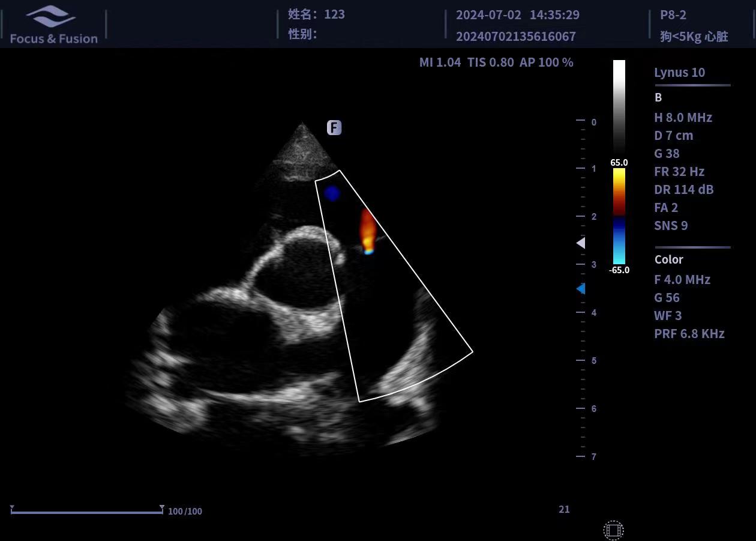Screen dimensions: 756x541
Task: Click the PRF 6.8 KHz parameter
Action: (689, 334)
